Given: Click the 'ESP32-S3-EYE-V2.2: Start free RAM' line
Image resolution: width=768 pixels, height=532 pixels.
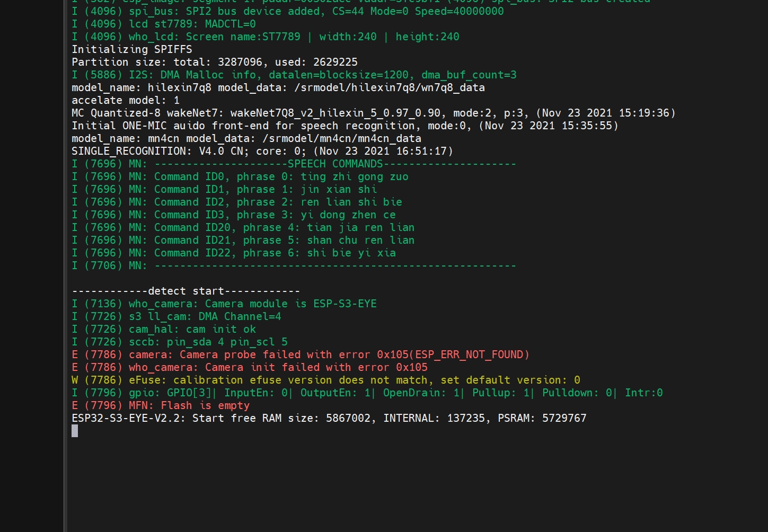Looking at the screenshot, I should pos(329,418).
